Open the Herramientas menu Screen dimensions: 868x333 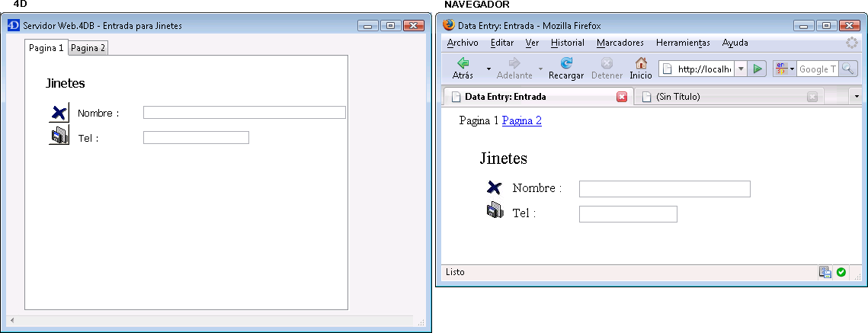point(683,43)
